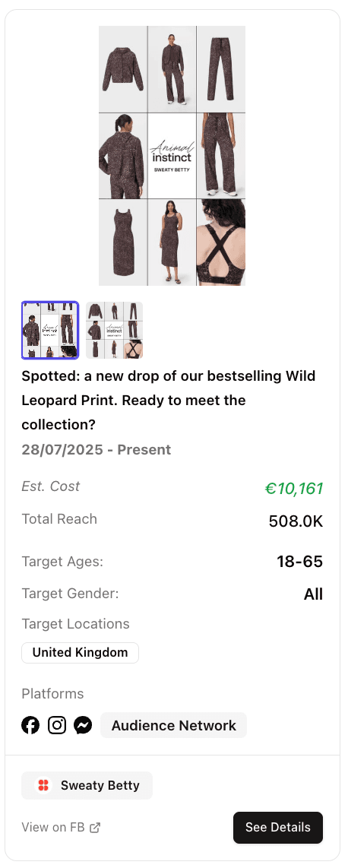This screenshot has height=868, width=348.
Task: Click the Facebook platform icon
Action: [30, 725]
